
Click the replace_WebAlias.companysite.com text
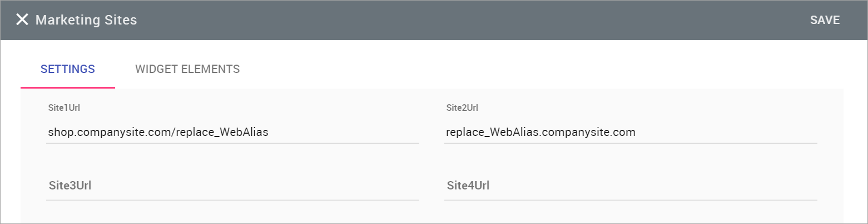tap(540, 133)
